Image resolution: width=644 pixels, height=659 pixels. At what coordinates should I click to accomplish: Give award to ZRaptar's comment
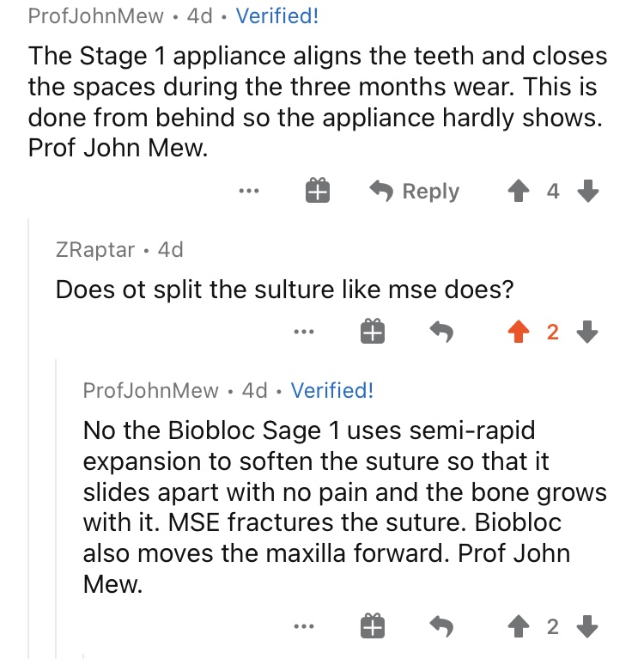click(373, 331)
